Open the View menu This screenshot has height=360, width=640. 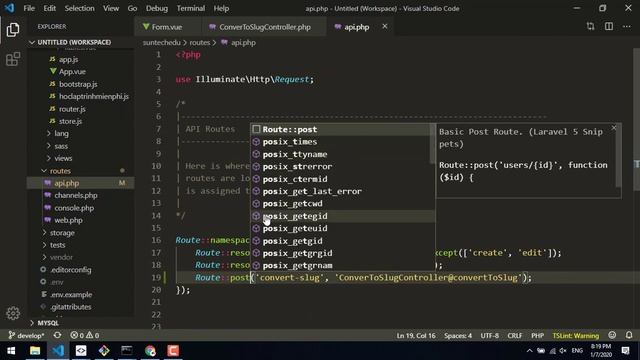pyautogui.click(x=111, y=8)
